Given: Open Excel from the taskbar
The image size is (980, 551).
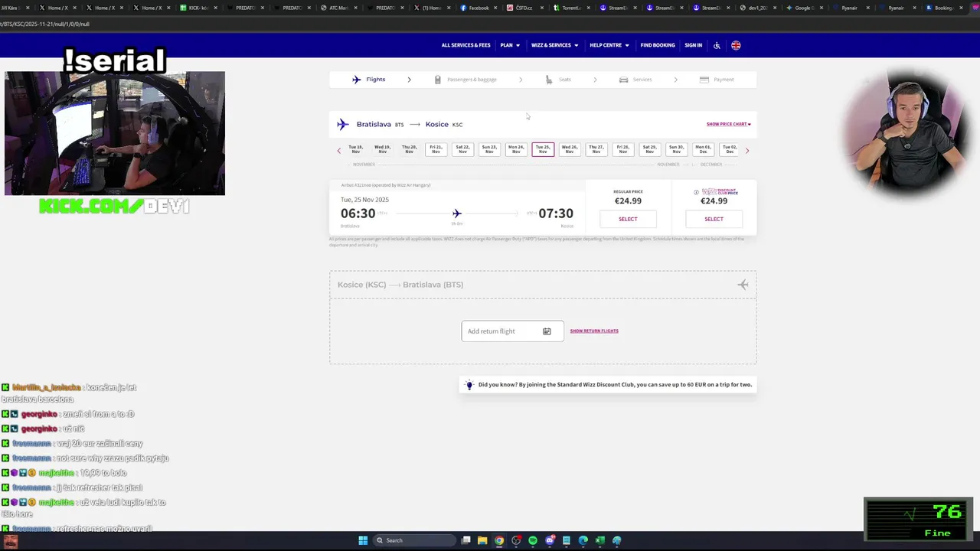Looking at the screenshot, I should click(600, 540).
